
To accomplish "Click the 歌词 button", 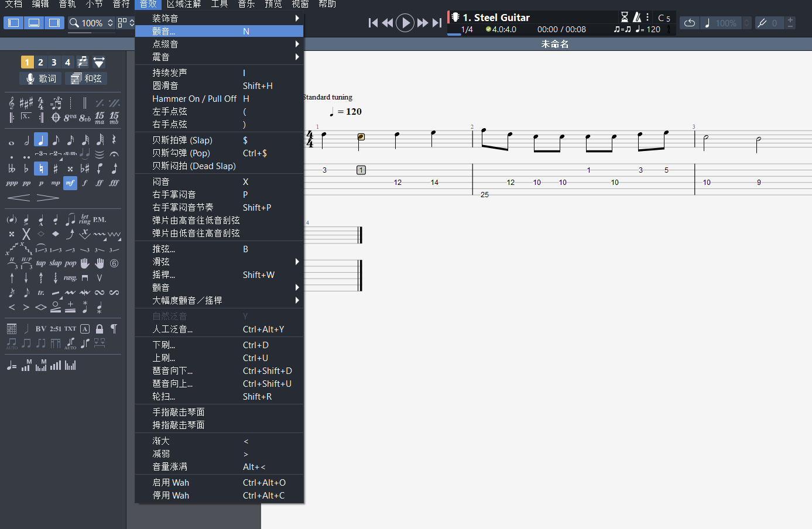I will click(40, 78).
